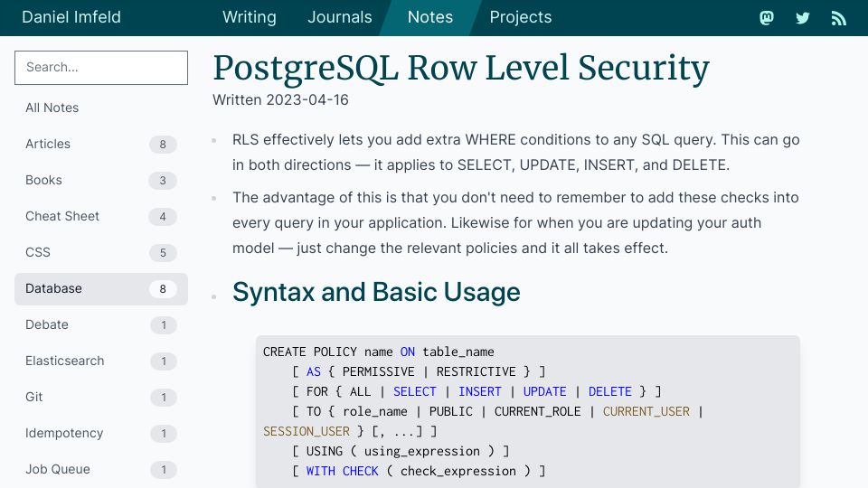Image resolution: width=868 pixels, height=488 pixels.
Task: Open the Twitter profile icon
Action: (803, 18)
